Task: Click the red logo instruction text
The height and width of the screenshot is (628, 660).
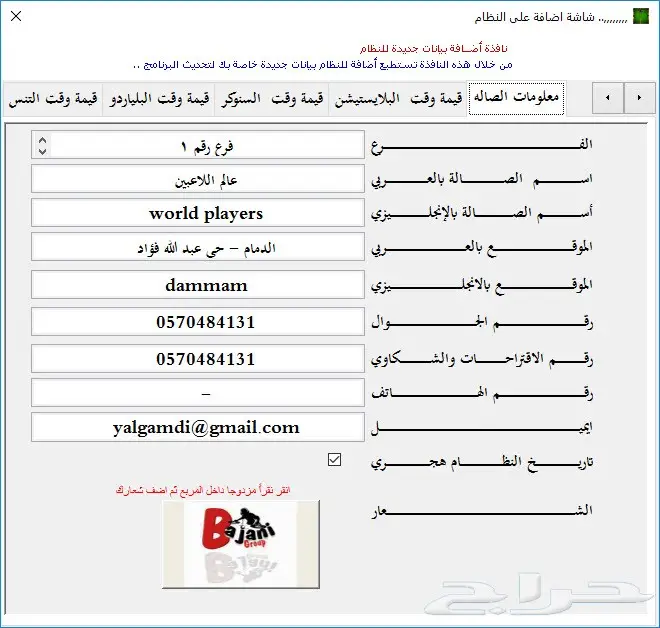Action: coord(203,490)
